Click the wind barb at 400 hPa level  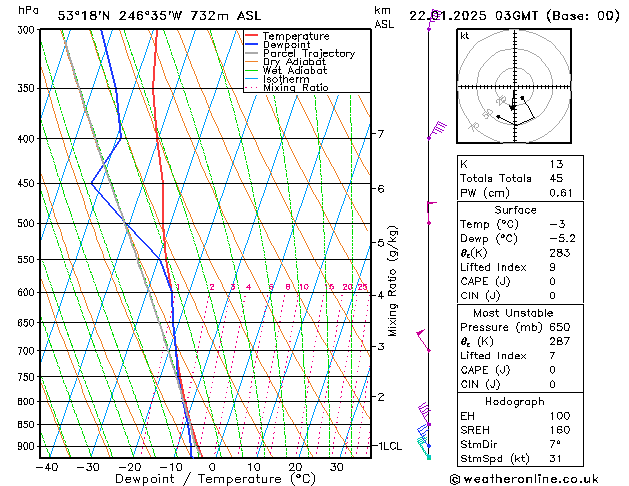coord(436,130)
